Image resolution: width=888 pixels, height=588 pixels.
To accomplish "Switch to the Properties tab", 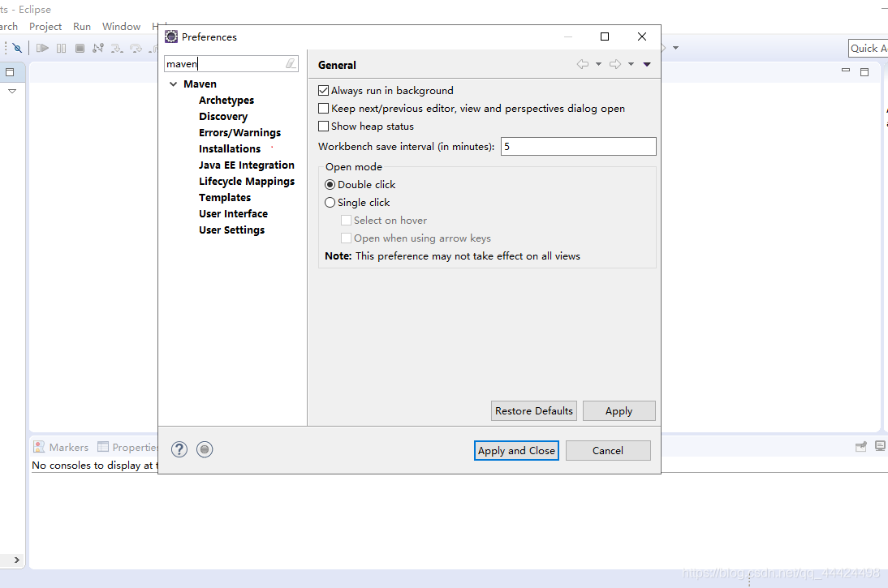I will (128, 447).
